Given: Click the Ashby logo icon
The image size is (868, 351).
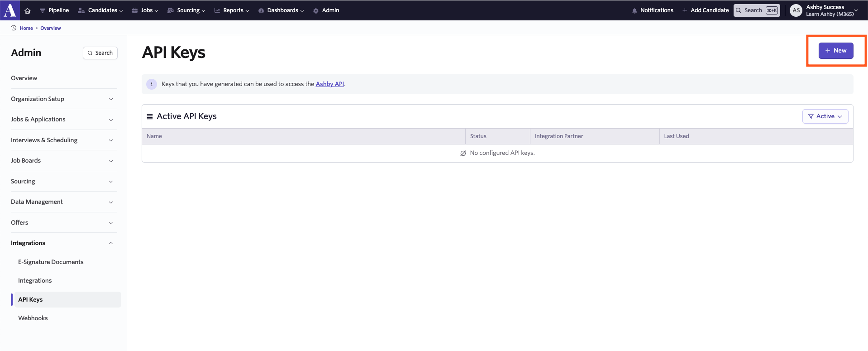Looking at the screenshot, I should (10, 10).
